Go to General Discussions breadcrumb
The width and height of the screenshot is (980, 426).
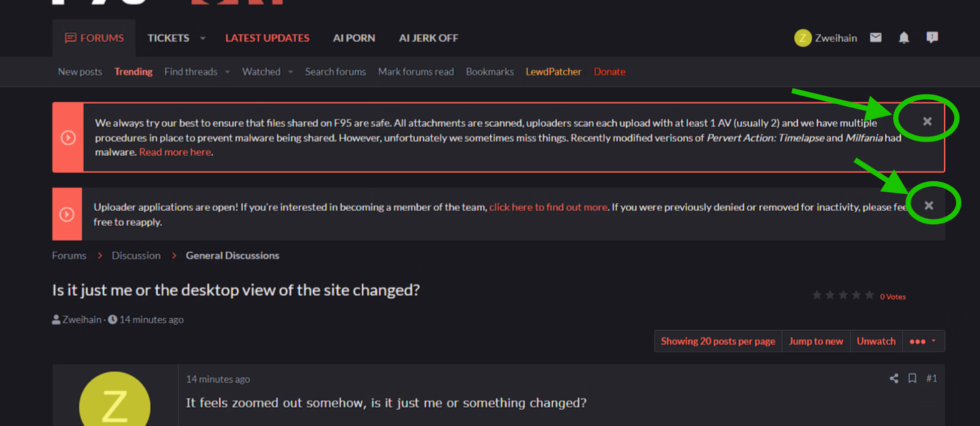pos(232,256)
